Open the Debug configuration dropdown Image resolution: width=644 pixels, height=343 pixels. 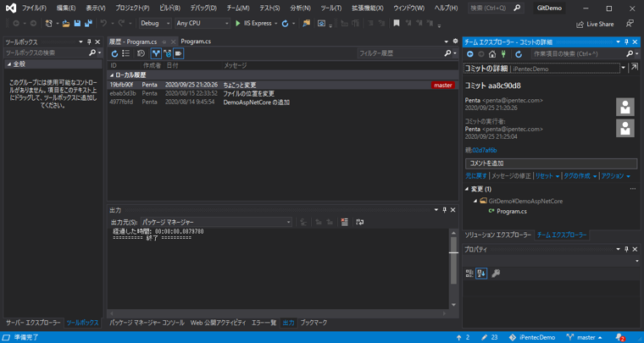coord(155,24)
